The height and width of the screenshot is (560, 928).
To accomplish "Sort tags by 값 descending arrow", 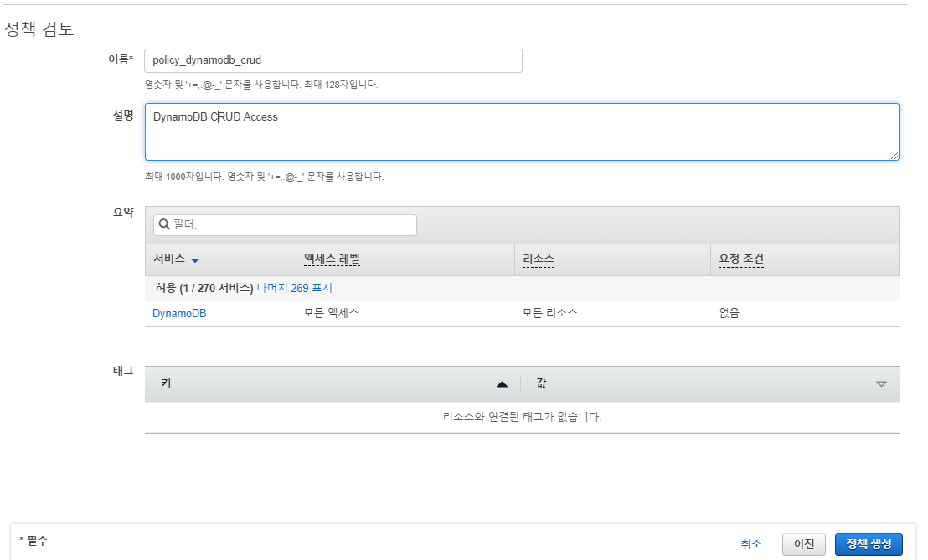I will (x=881, y=384).
